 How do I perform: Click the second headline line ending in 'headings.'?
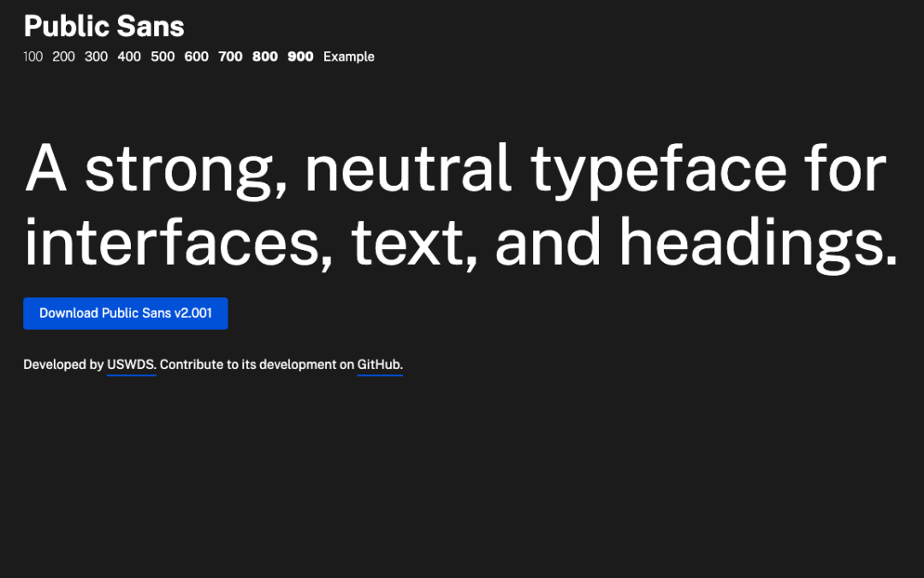(x=462, y=241)
